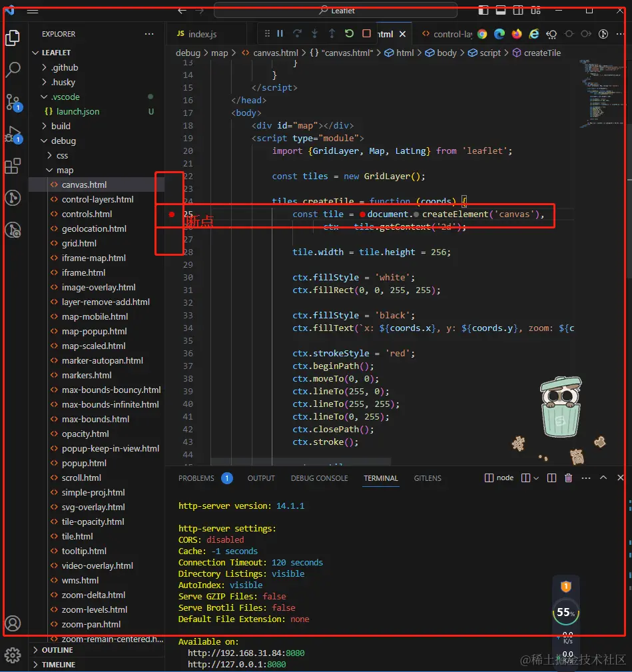This screenshot has height=672, width=632.
Task: Click the debug Step Over button
Action: (x=297, y=33)
